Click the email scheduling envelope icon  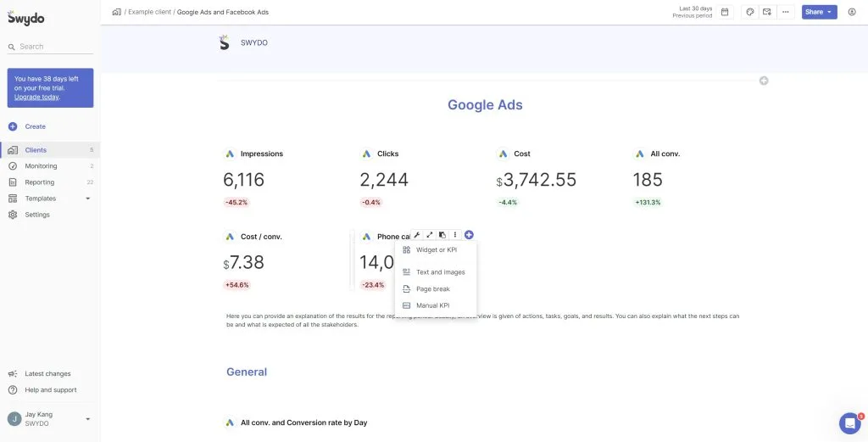[x=767, y=12]
